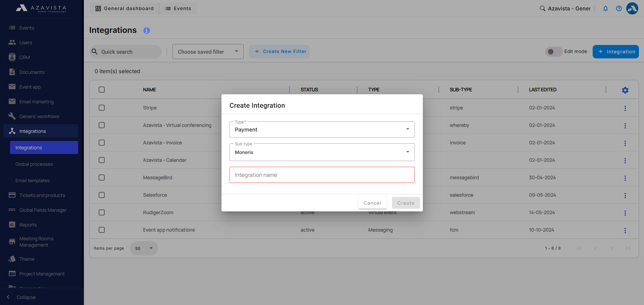Open row actions for Azavista - Invoice
The image size is (644, 305).
[625, 143]
